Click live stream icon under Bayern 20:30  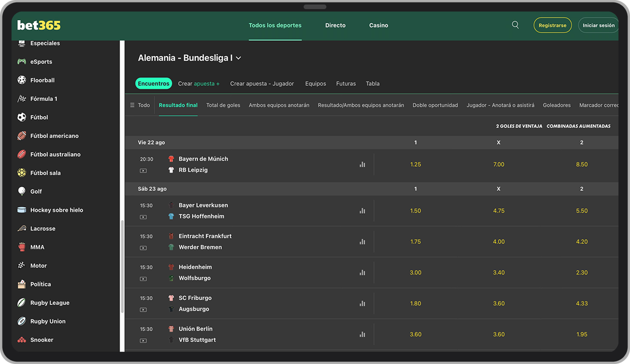143,171
